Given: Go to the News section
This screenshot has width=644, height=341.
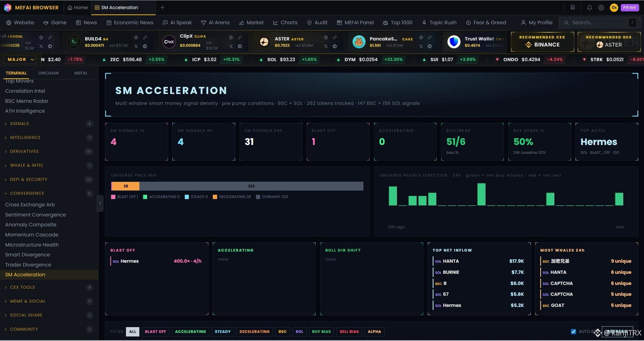Looking at the screenshot, I should (86, 23).
